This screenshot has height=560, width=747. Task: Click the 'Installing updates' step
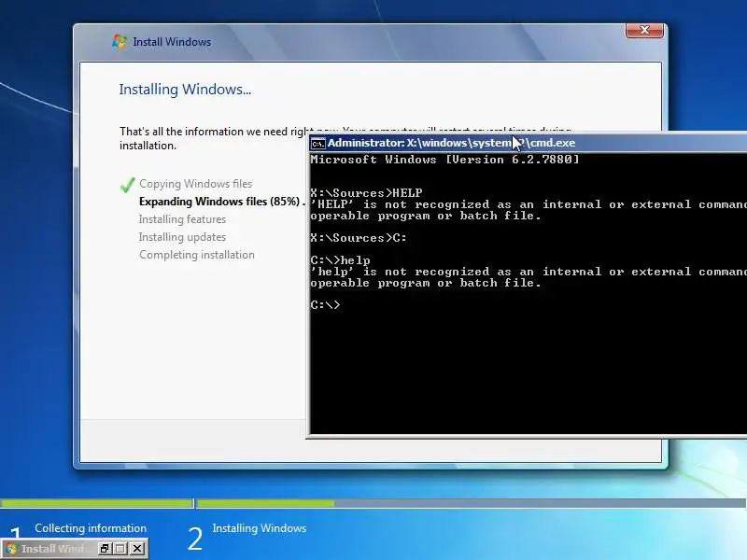tap(182, 237)
